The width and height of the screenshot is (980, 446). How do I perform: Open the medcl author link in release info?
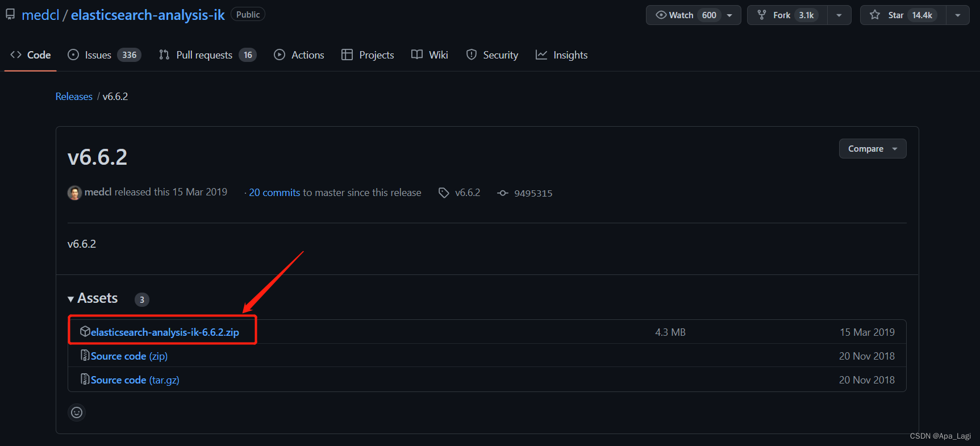tap(98, 192)
